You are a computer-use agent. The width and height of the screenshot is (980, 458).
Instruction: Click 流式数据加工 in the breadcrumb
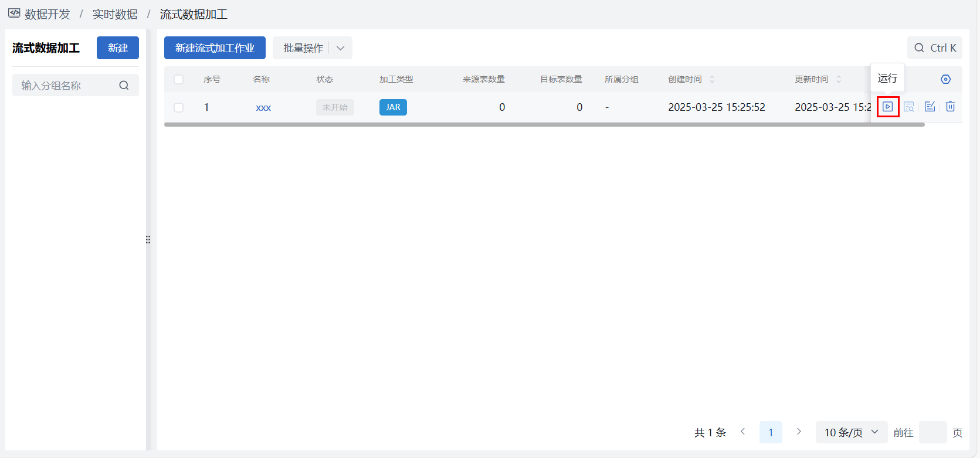coord(194,14)
